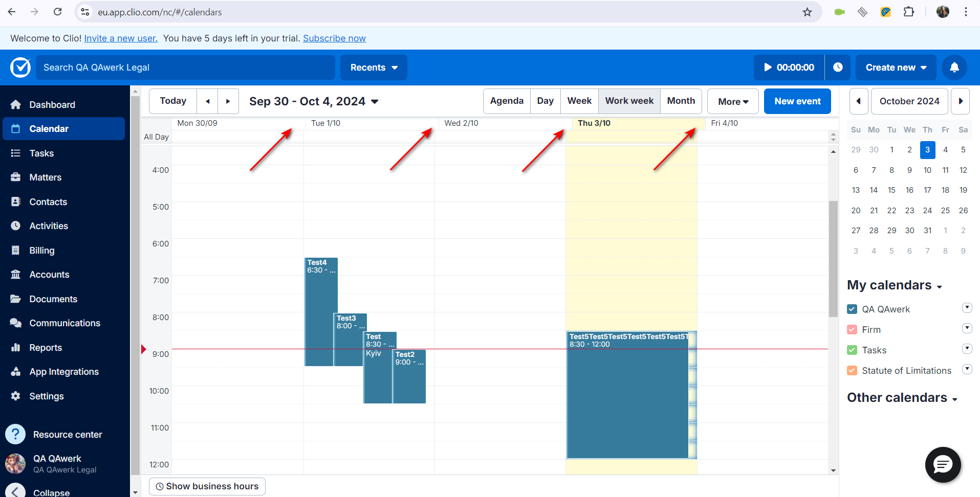This screenshot has height=497, width=980.
Task: Go to next week arrow beside Today
Action: (x=228, y=101)
